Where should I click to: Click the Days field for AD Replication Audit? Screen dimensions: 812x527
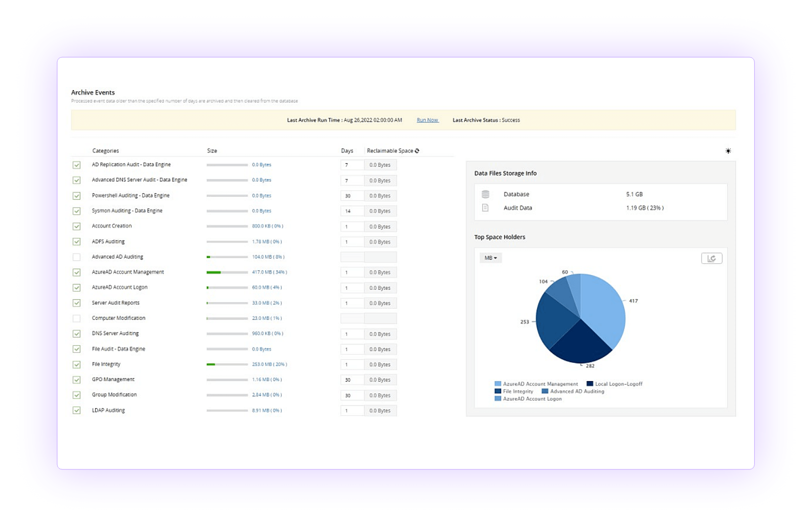tap(352, 165)
